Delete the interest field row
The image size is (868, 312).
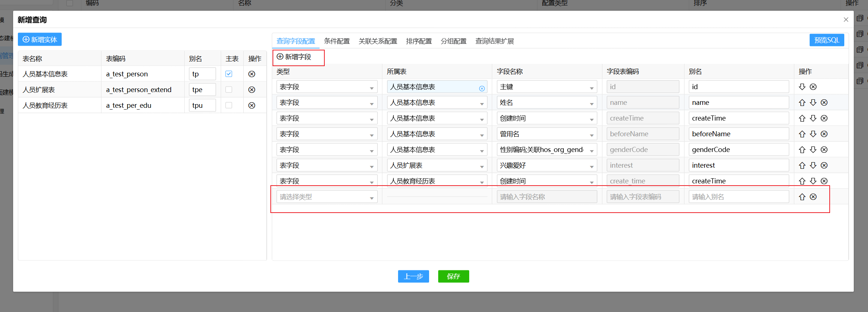point(824,165)
